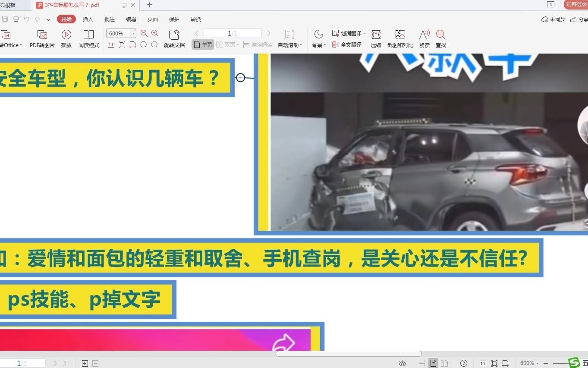
Task: Expand the 自动滚动 auto-scroll dropdown
Action: coord(301,45)
